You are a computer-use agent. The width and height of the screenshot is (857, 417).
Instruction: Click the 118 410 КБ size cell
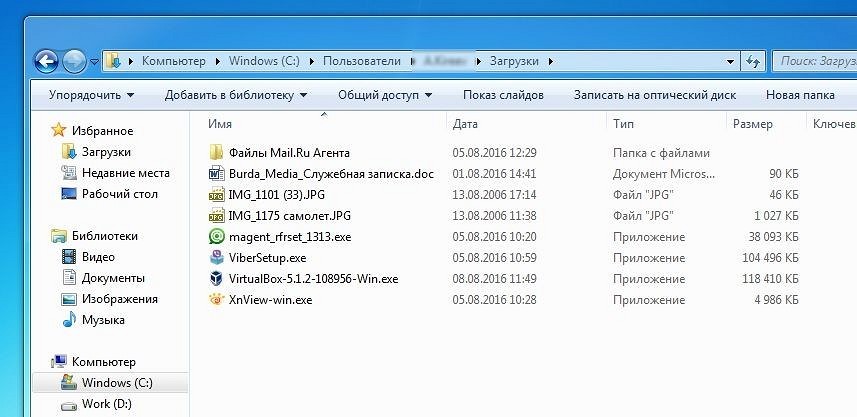tap(770, 279)
